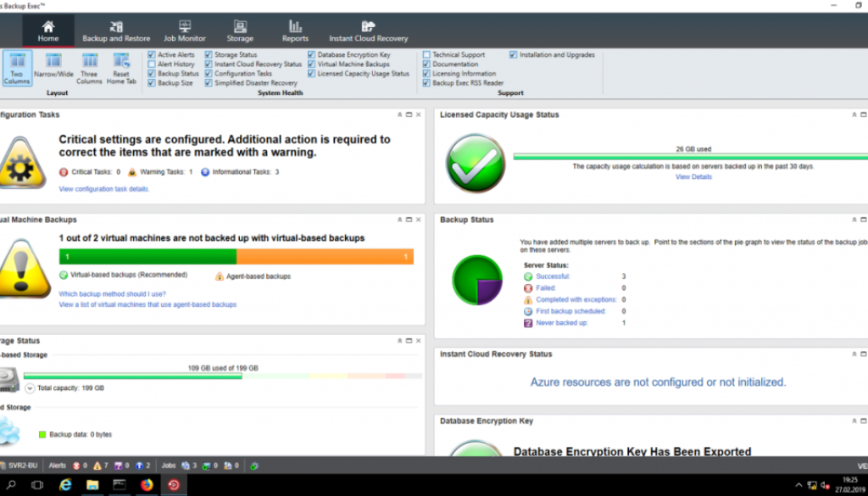Collapse Licensed Capacity Usage Status panel
The width and height of the screenshot is (868, 496).
(x=854, y=114)
